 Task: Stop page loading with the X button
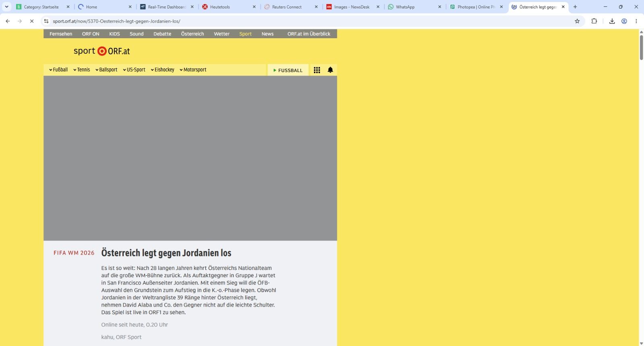coord(32,21)
